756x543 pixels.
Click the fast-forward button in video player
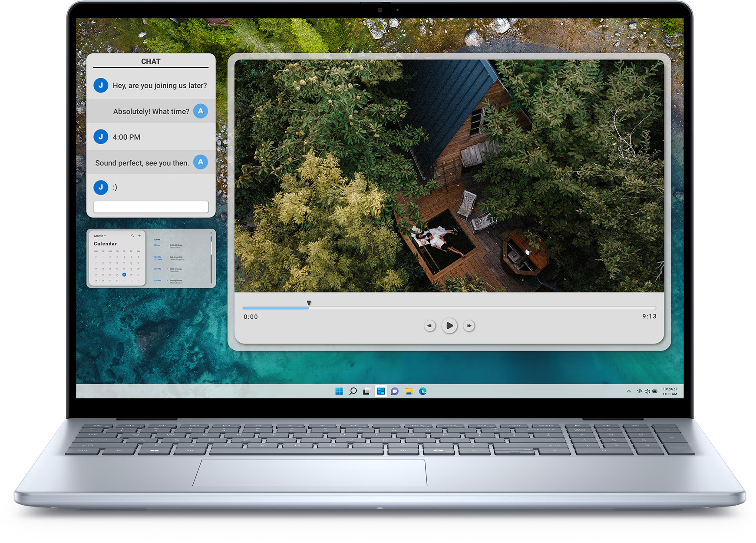coord(469,325)
